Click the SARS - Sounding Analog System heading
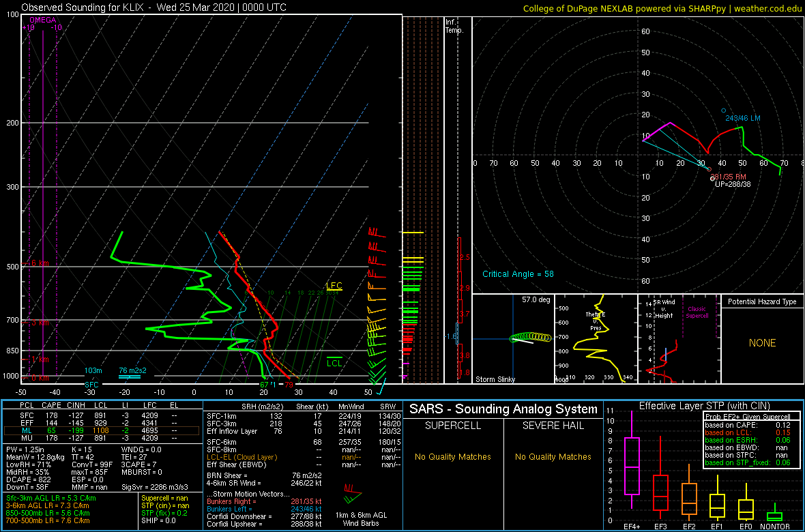The width and height of the screenshot is (805, 532). pos(503,409)
